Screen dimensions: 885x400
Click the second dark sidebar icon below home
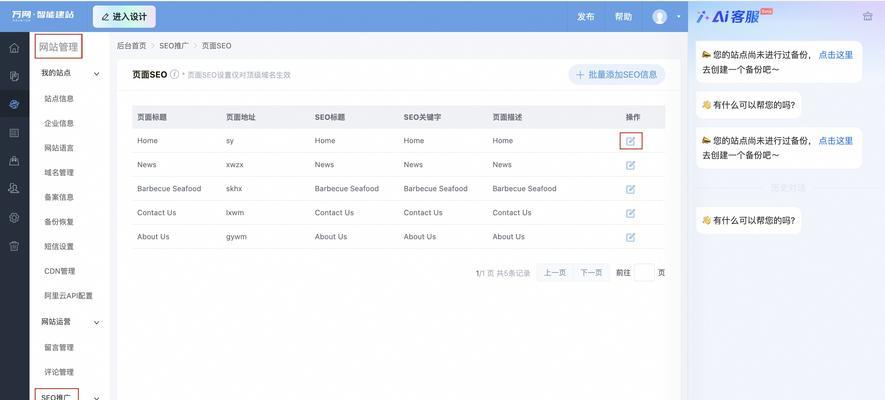(x=14, y=76)
